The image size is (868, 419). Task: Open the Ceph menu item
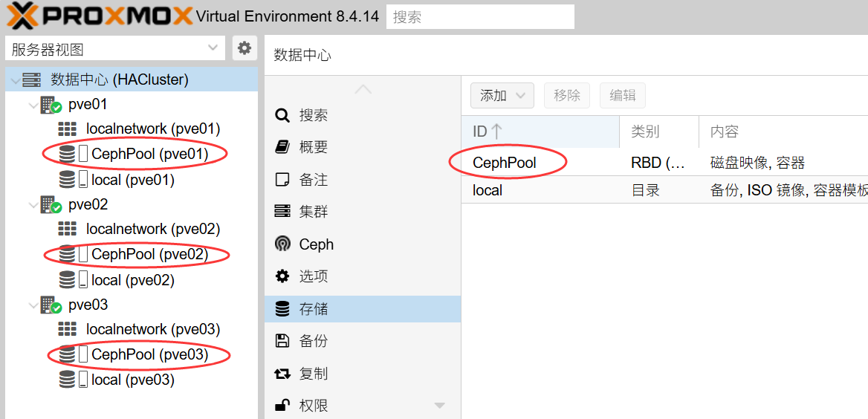pyautogui.click(x=363, y=244)
